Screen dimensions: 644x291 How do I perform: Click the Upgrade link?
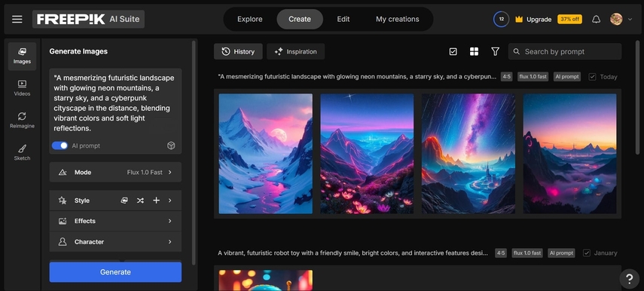(x=539, y=20)
